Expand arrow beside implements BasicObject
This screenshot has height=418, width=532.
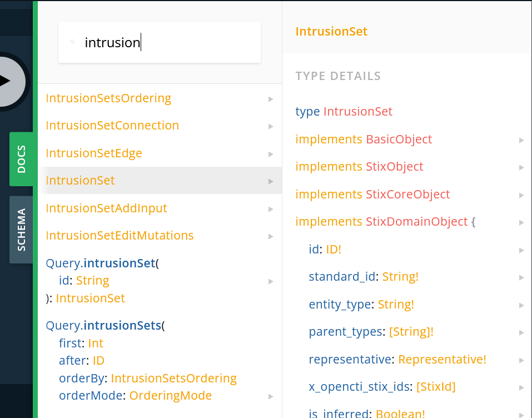click(521, 140)
